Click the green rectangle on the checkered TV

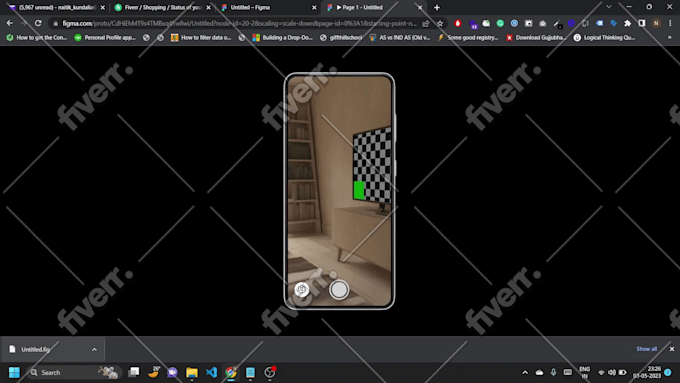click(359, 190)
